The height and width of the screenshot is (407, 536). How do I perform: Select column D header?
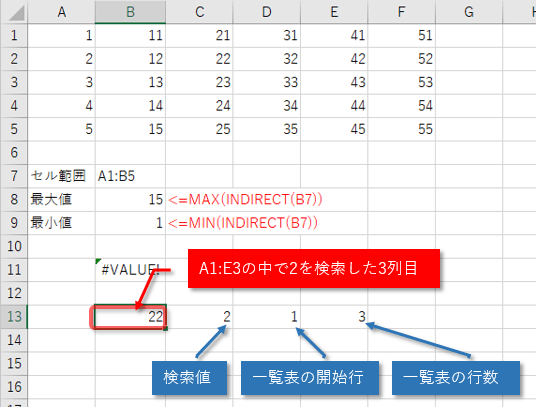pyautogui.click(x=266, y=12)
